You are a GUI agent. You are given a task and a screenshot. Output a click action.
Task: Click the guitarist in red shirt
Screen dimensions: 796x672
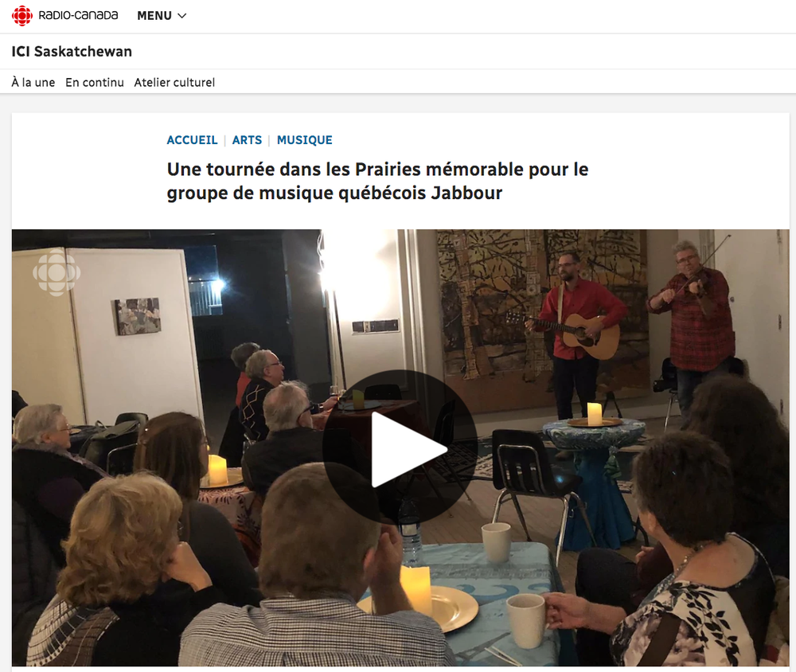pos(576,335)
